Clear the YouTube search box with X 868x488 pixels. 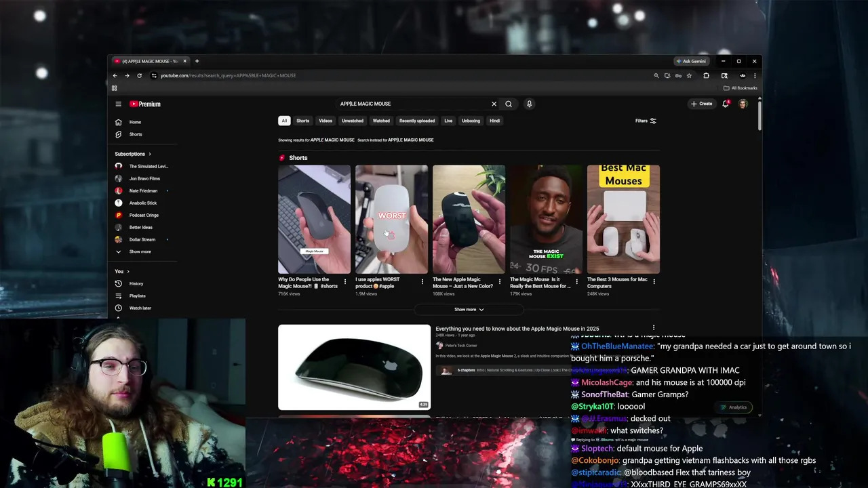[x=494, y=104]
